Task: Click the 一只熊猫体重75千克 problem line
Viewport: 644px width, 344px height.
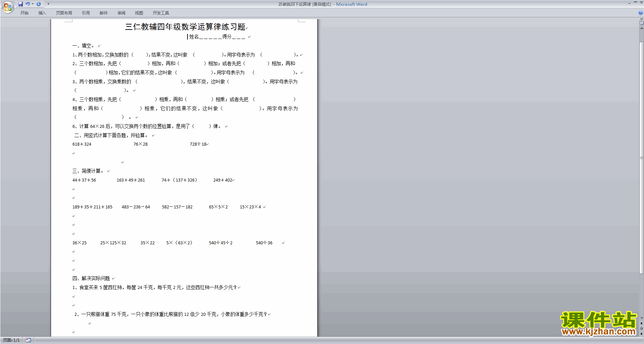Action: [171, 314]
